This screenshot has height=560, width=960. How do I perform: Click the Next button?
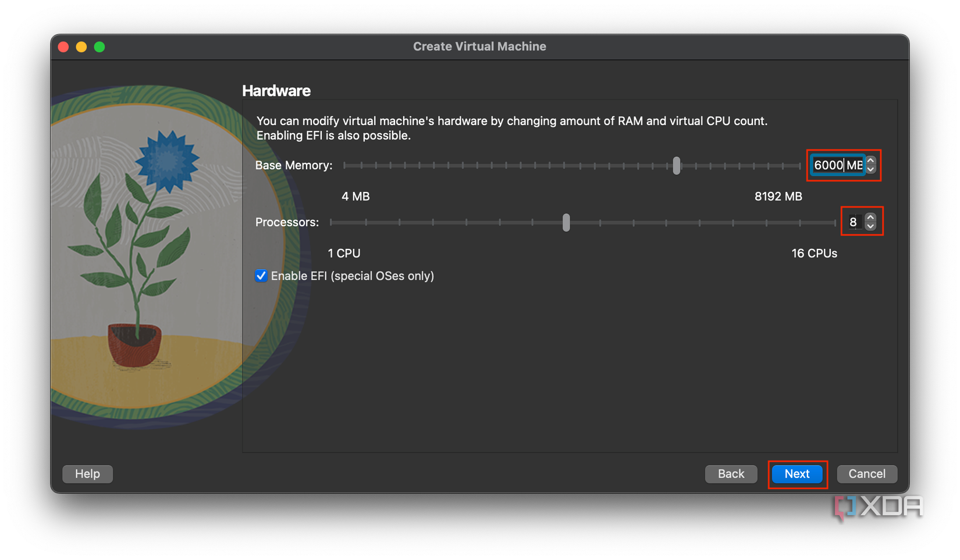pyautogui.click(x=797, y=474)
